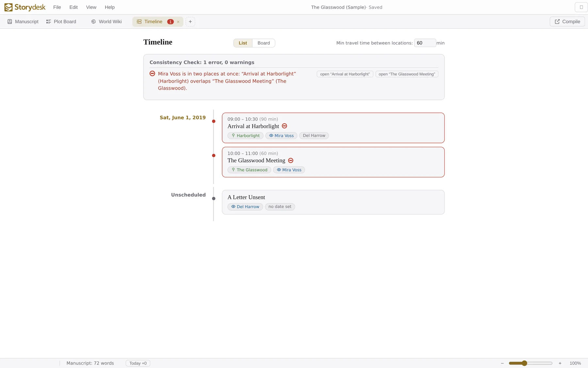Open the File menu
Viewport: 588px width, 368px height.
point(57,7)
